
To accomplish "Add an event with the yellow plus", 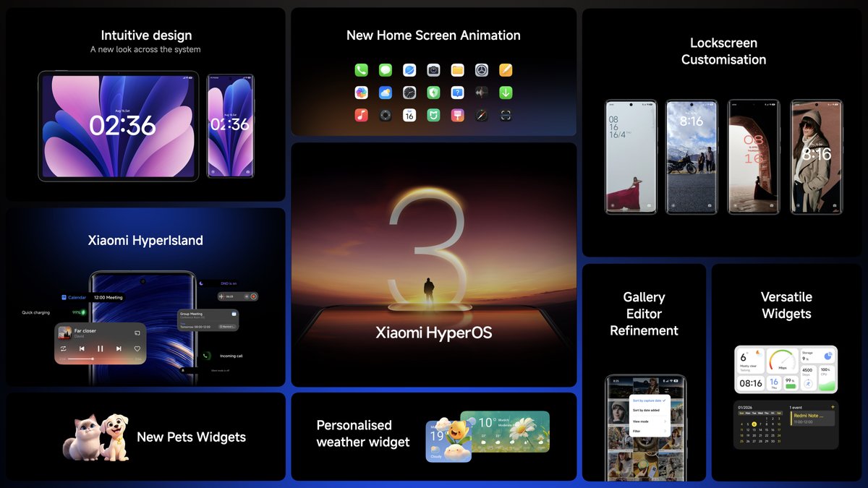I will (833, 406).
